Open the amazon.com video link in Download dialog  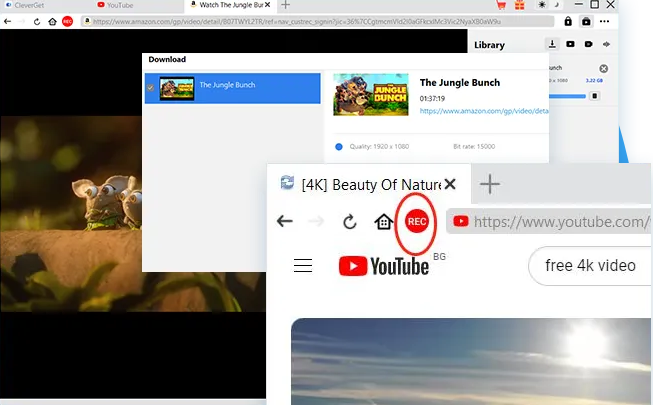(x=484, y=111)
